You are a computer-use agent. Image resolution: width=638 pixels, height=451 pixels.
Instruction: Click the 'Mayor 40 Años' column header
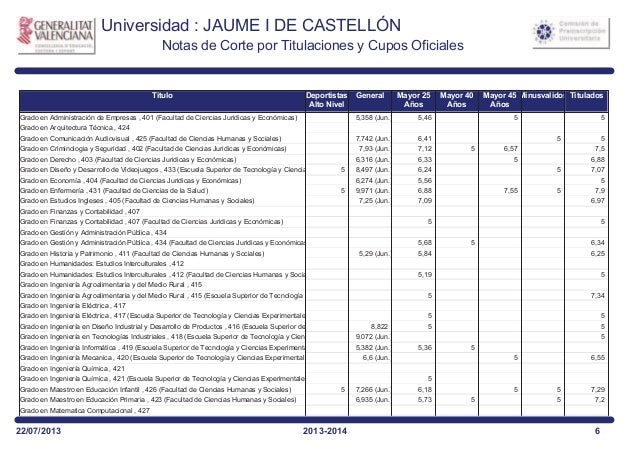click(457, 100)
